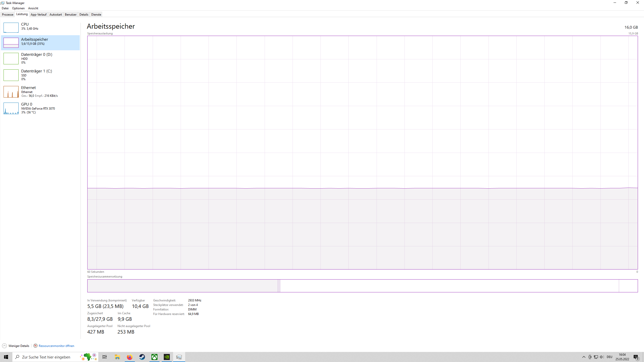Switch to the Prozesse tab

tap(8, 15)
